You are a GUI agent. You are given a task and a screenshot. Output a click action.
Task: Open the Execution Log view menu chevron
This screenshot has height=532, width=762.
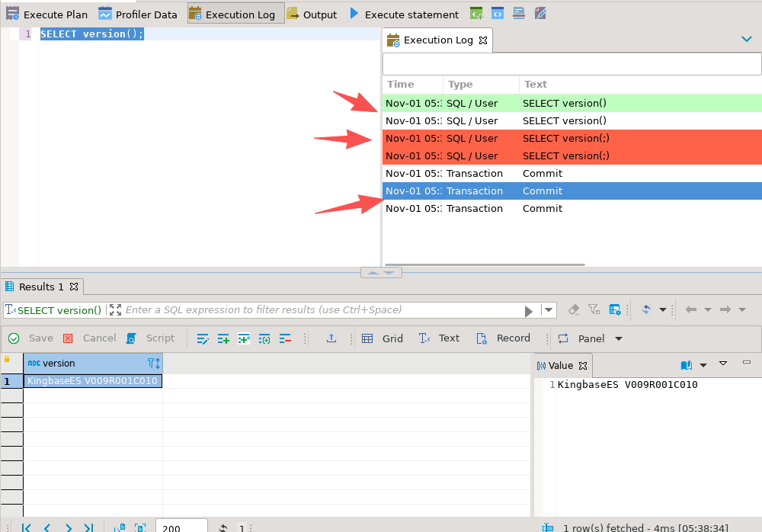pos(746,40)
